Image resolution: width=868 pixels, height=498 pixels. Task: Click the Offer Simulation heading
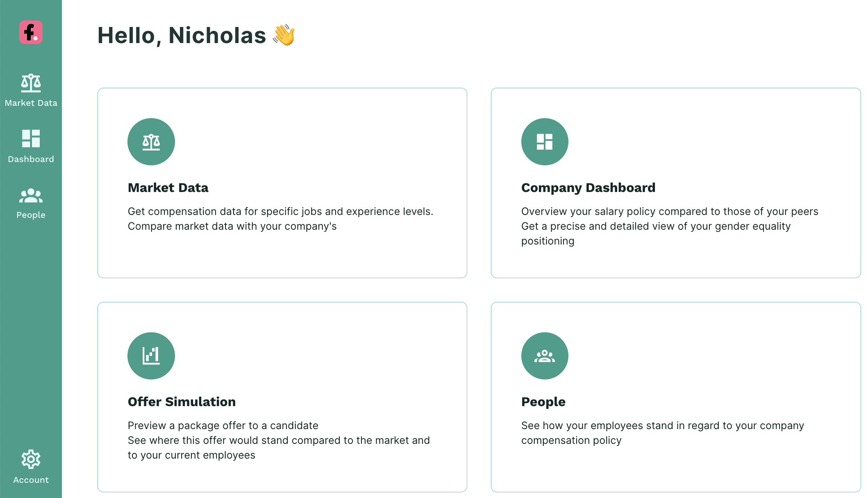182,402
